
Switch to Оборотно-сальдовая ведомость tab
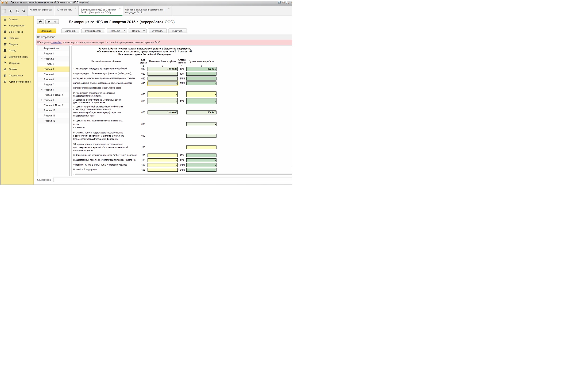145,11
